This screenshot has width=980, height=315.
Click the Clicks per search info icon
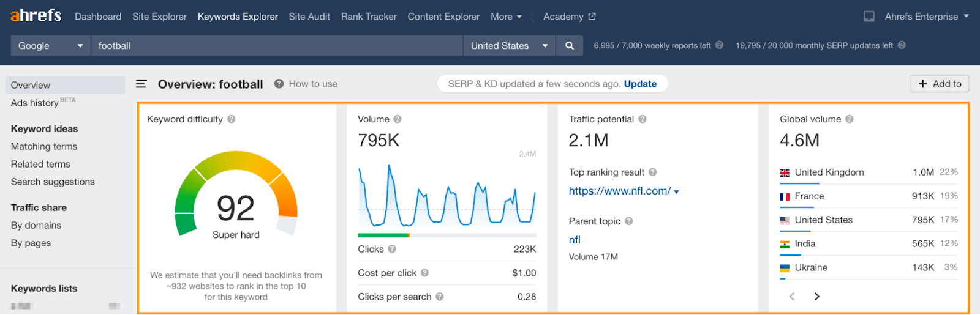(440, 297)
